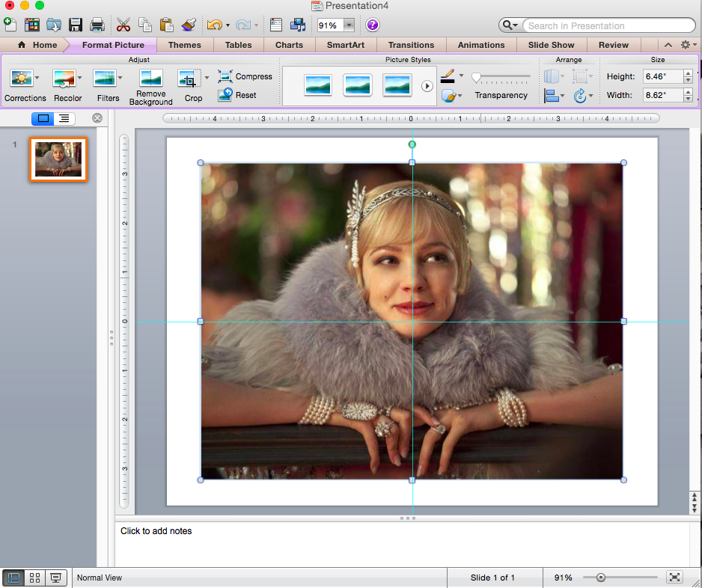Image resolution: width=702 pixels, height=588 pixels.
Task: Open the Transitions tab
Action: coord(411,45)
